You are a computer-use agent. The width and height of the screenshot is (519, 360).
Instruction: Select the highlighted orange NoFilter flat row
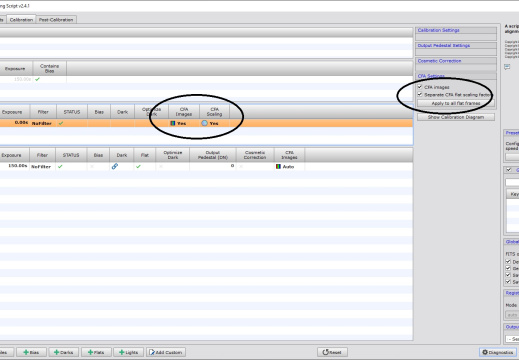(x=206, y=123)
